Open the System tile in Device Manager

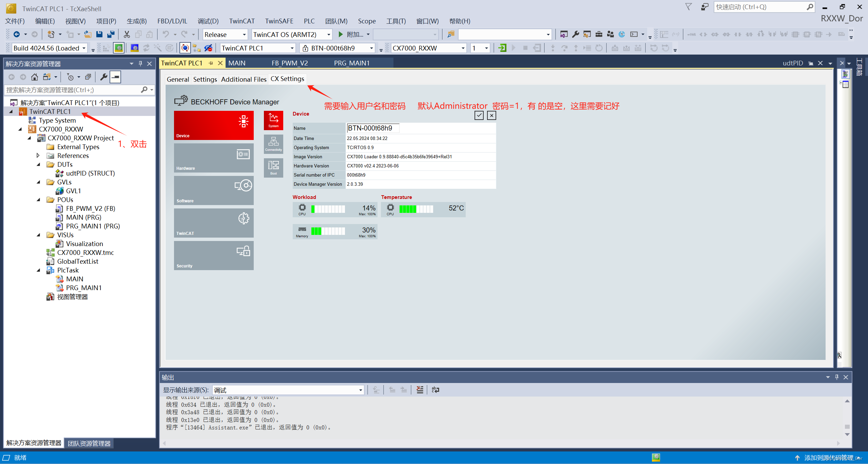coord(273,120)
